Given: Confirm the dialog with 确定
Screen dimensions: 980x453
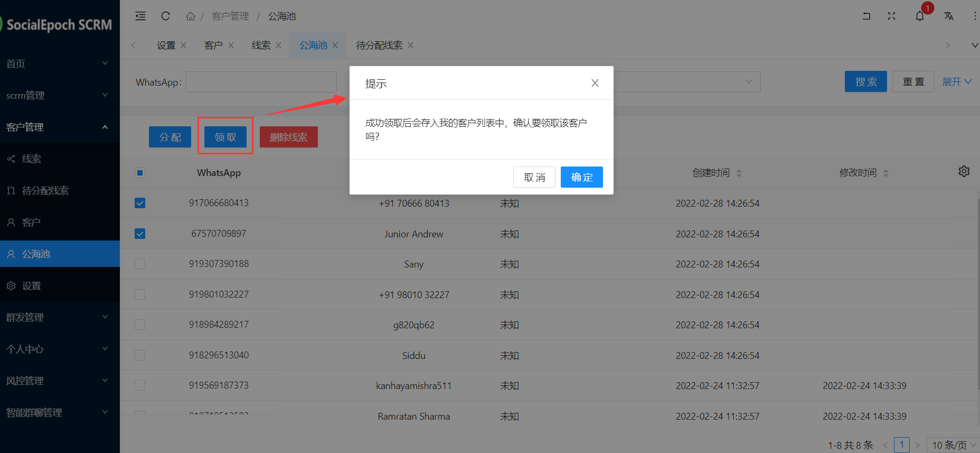Looking at the screenshot, I should (582, 177).
